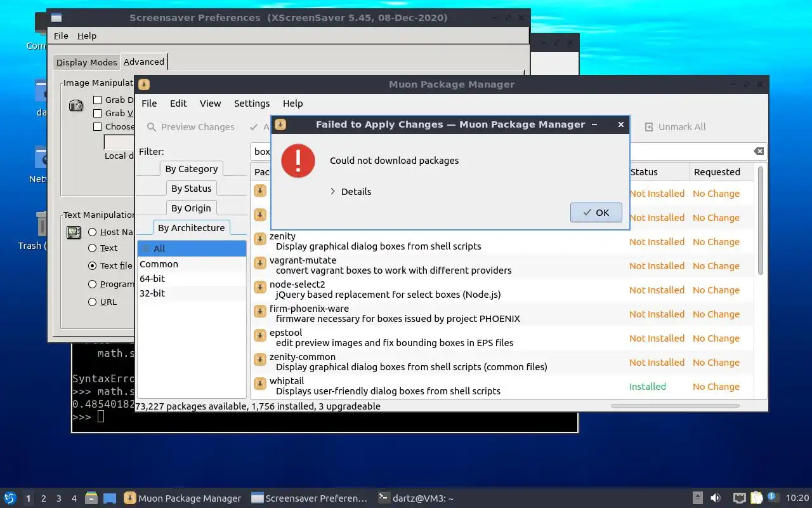Click the vagrant-mutate package icon
Viewport: 812px width, 508px height.
(259, 263)
